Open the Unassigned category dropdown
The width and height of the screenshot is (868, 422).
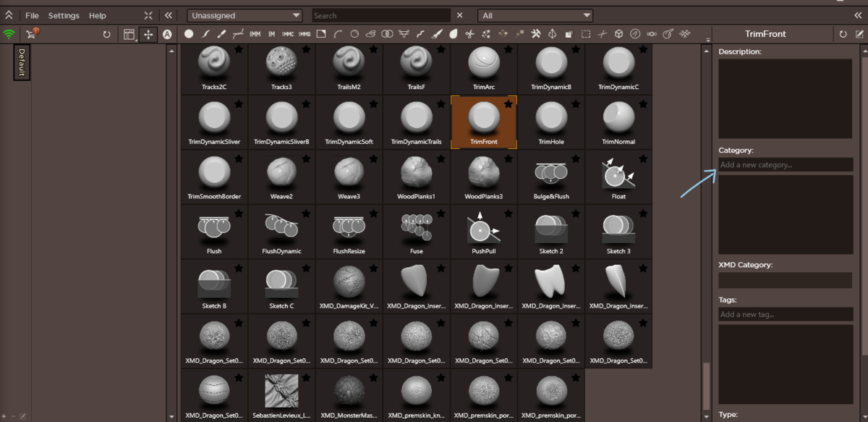coord(244,15)
